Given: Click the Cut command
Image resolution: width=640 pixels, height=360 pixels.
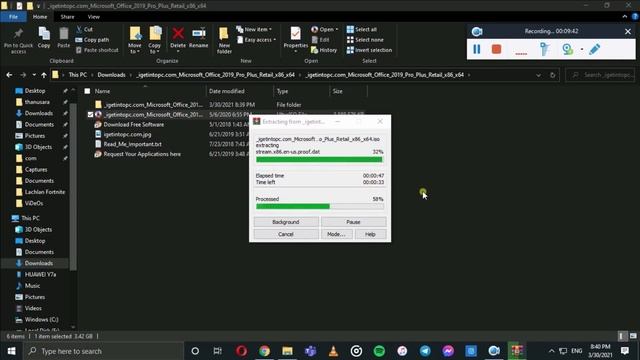Looking at the screenshot, I should pos(84,29).
